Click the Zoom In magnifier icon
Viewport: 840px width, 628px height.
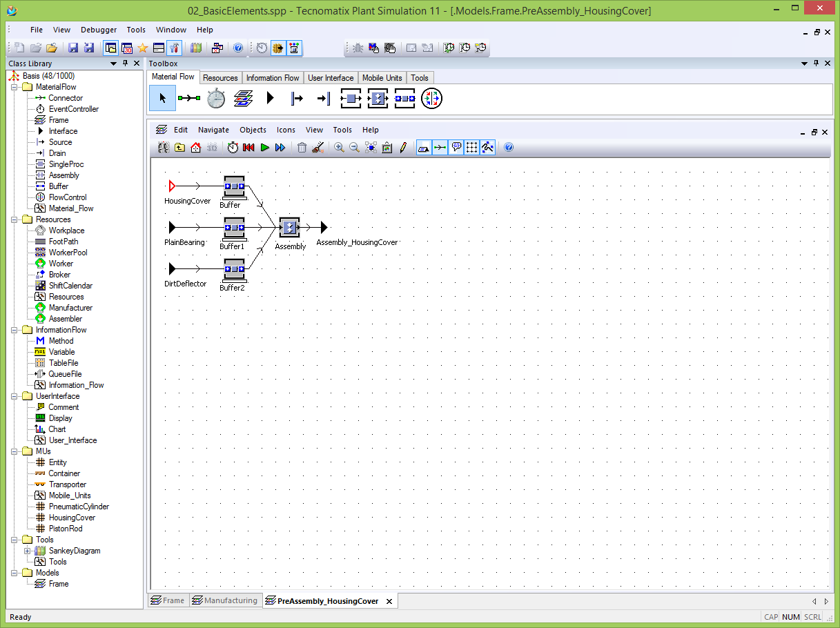click(339, 148)
